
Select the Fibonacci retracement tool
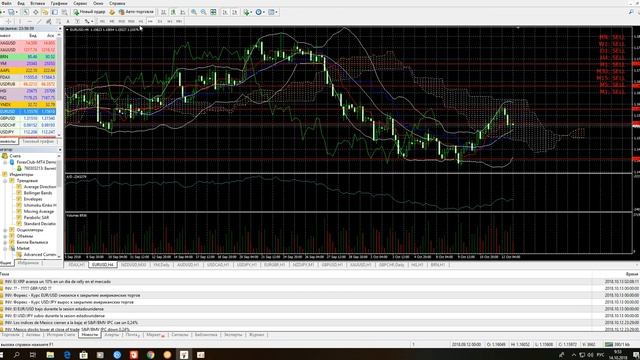pos(58,21)
